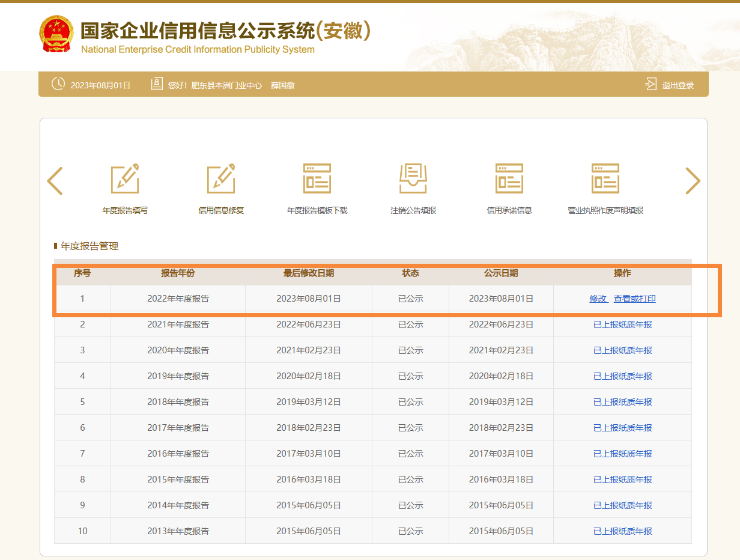
Task: Click 已上报纸质年报 in 2020 row
Action: pyautogui.click(x=623, y=350)
